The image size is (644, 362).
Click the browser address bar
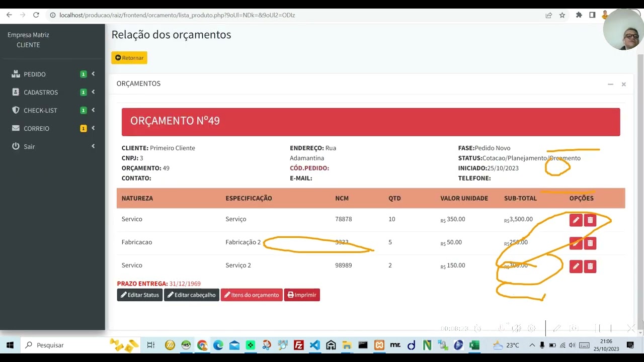point(297,15)
